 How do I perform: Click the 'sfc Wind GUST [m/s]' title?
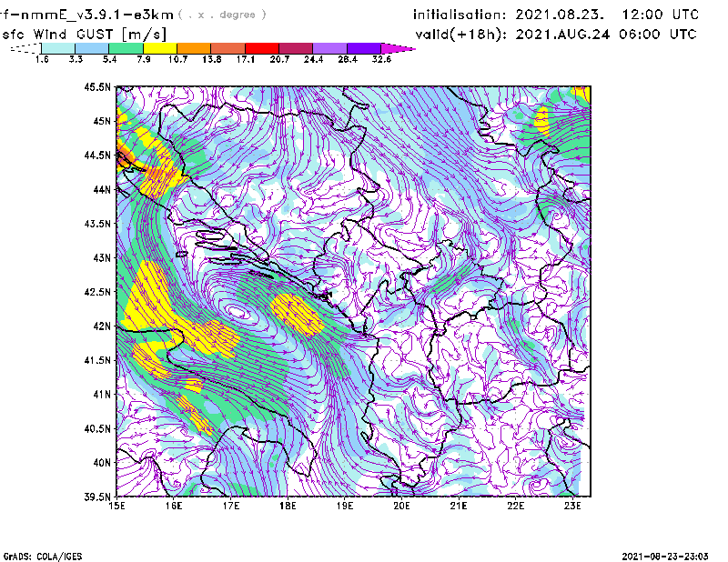84,35
